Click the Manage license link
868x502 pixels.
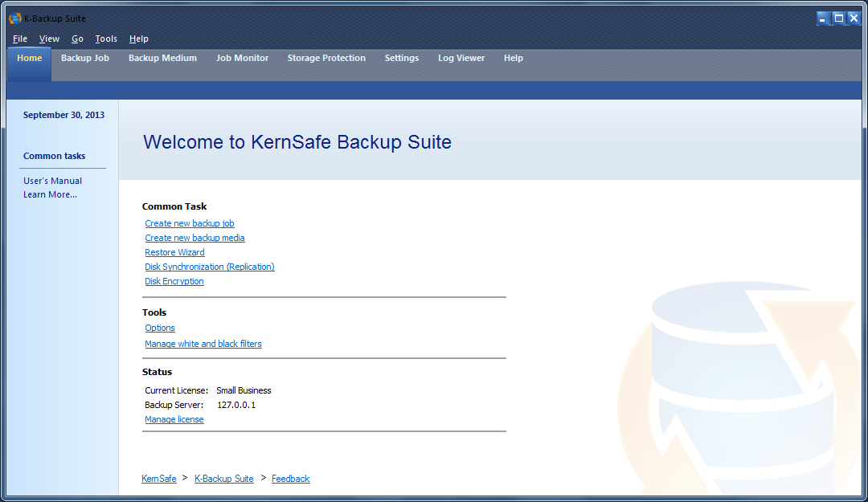[x=174, y=419]
